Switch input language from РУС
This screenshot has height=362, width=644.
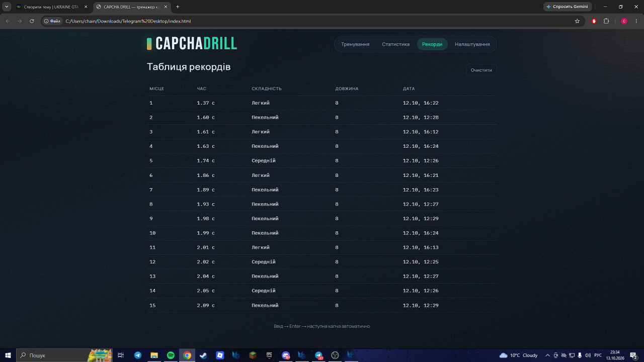598,355
